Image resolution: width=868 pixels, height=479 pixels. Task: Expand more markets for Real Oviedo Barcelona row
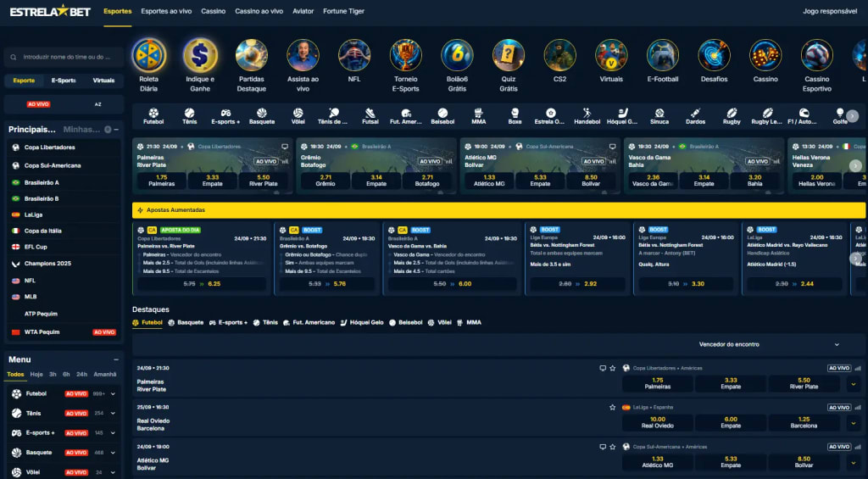[853, 423]
